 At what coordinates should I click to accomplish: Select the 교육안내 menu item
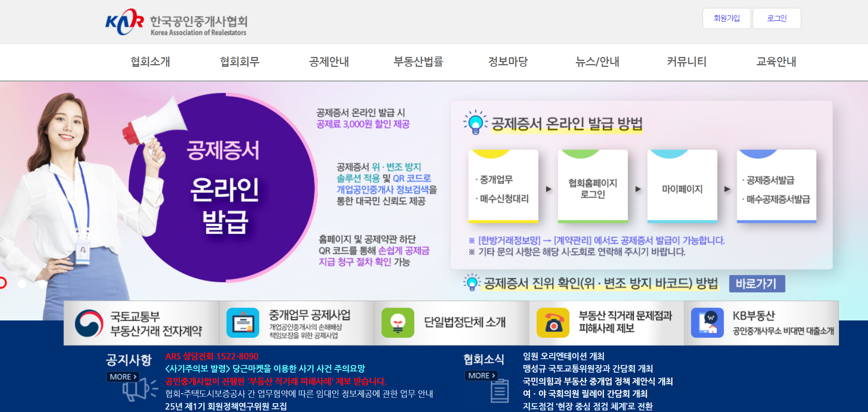[x=776, y=62]
